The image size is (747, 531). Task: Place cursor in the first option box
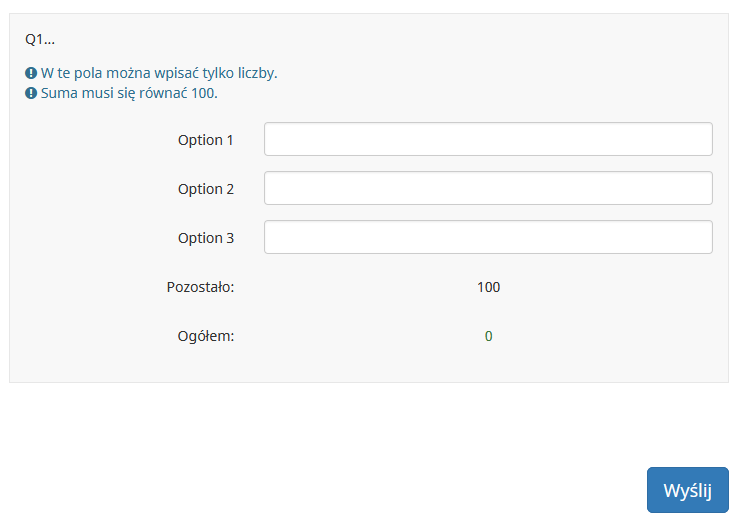coord(488,139)
